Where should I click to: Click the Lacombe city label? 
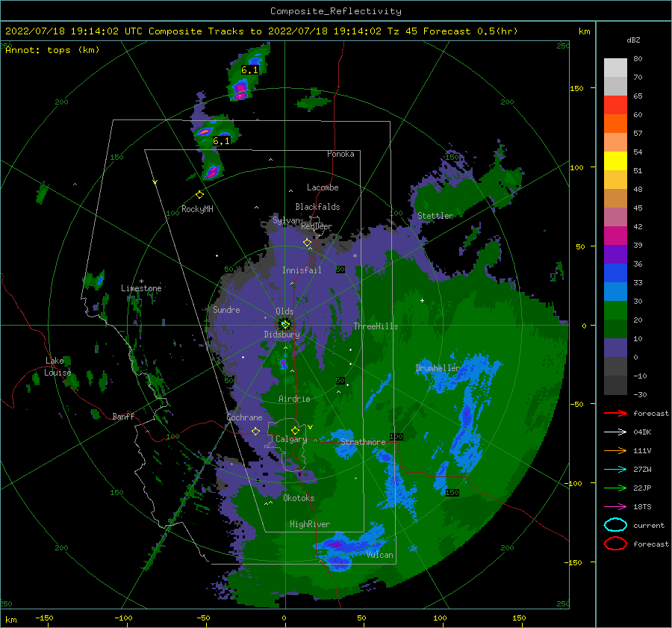[x=323, y=187]
